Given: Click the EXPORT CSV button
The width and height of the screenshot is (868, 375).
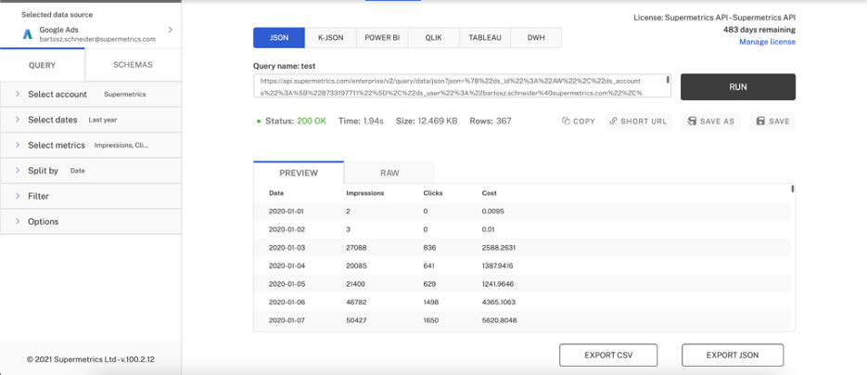Looking at the screenshot, I should click(607, 355).
